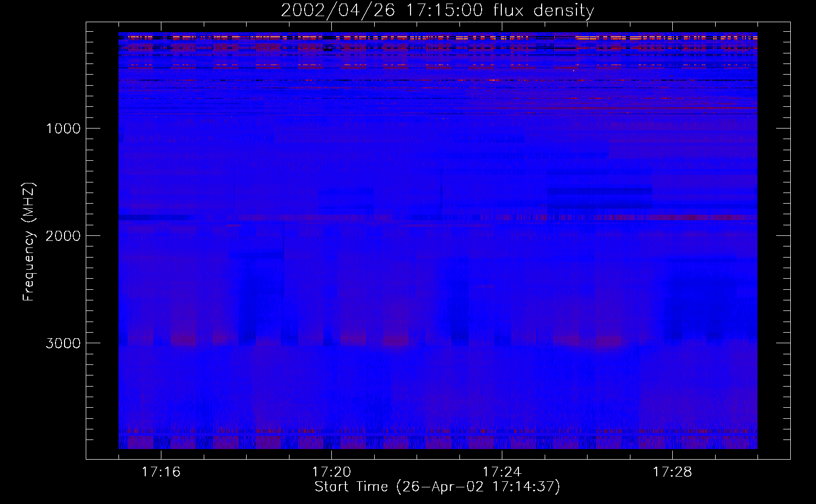The width and height of the screenshot is (816, 504).
Task: Click the 3000 frequency tick label
Action: [x=64, y=343]
